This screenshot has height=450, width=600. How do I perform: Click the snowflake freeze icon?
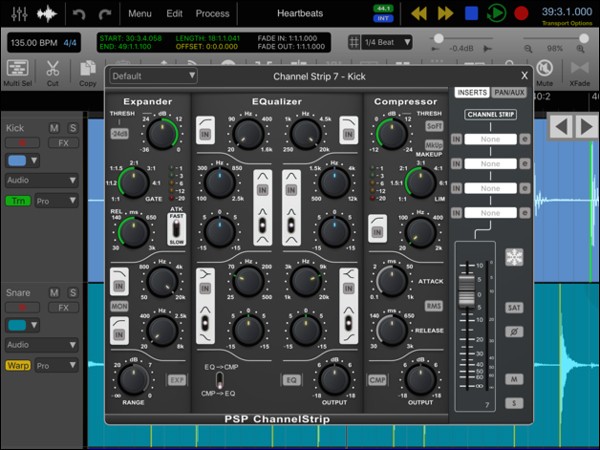point(514,256)
